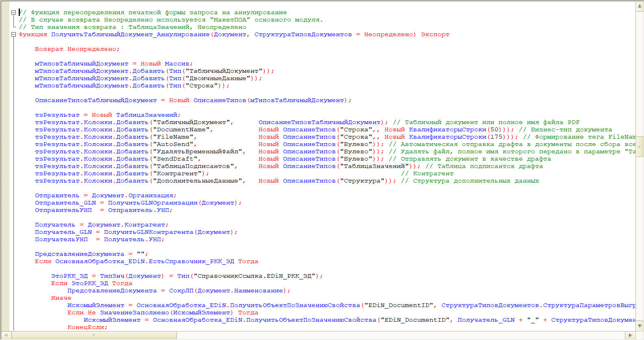Click the "ТаблицаПодписантов" column string
Image resolution: width=644 pixels, height=340 pixels.
point(193,166)
